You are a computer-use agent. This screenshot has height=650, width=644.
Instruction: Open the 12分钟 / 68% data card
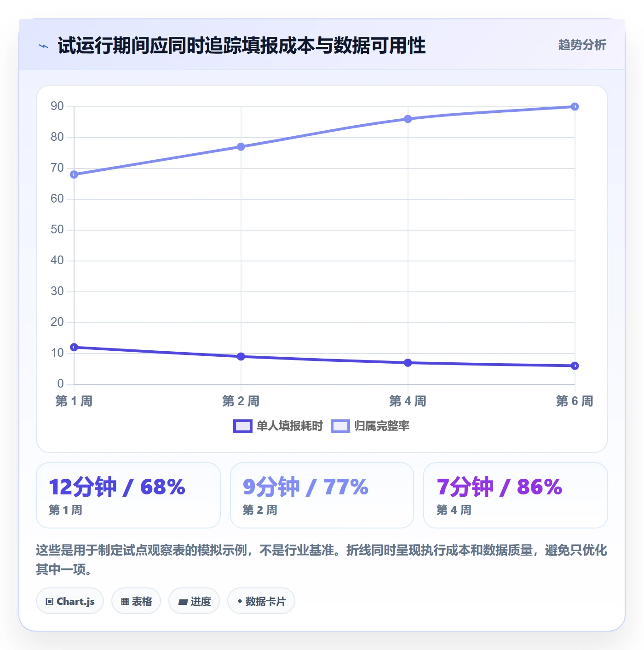coord(128,495)
